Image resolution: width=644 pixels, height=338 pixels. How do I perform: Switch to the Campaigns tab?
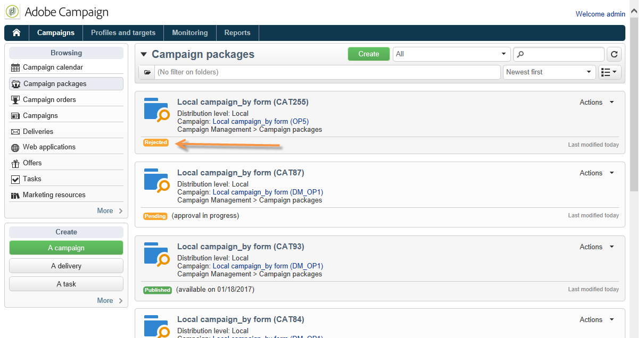coord(56,33)
